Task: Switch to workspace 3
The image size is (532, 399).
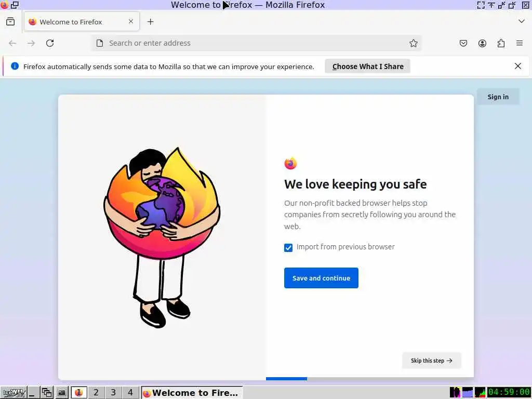Action: (x=113, y=393)
